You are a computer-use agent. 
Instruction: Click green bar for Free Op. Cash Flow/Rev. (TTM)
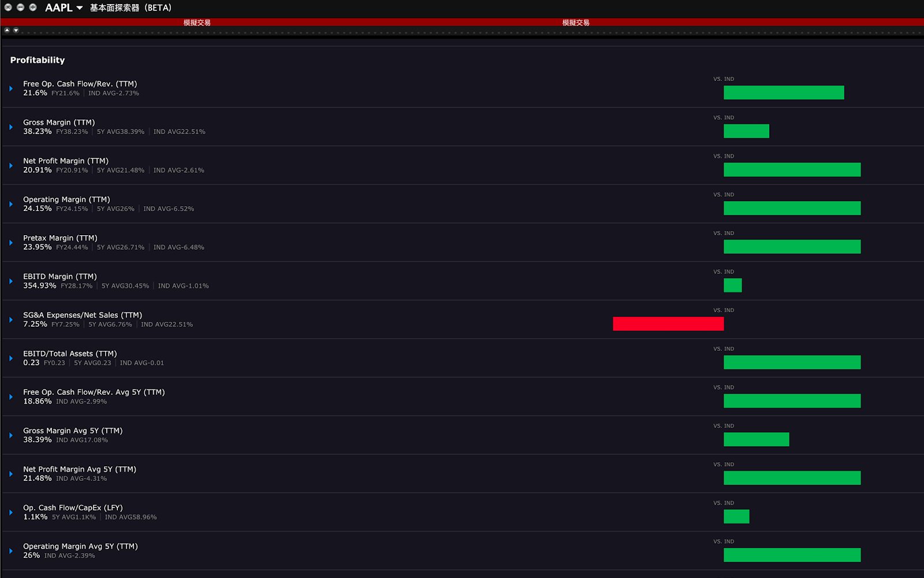pyautogui.click(x=784, y=92)
